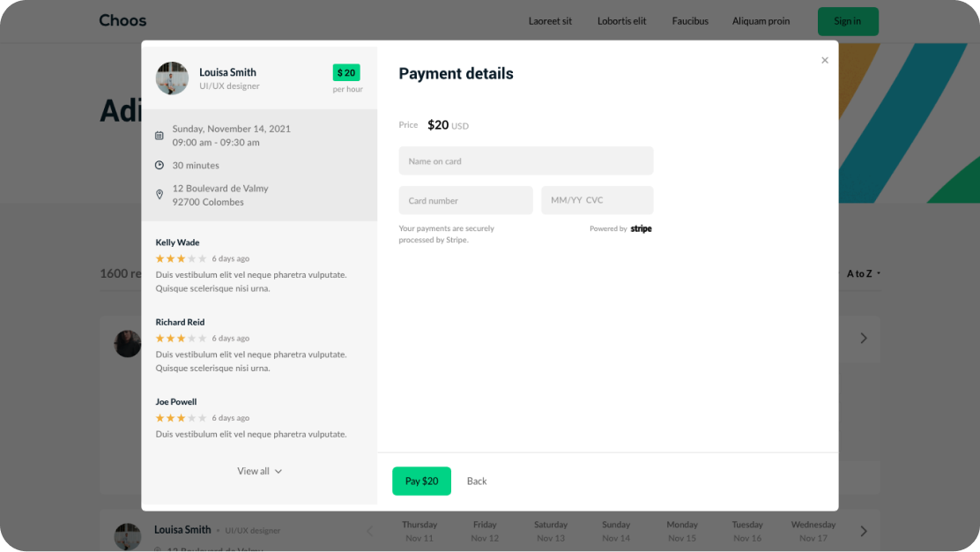Image resolution: width=980 pixels, height=552 pixels.
Task: Click the location pin icon by the address
Action: point(160,195)
